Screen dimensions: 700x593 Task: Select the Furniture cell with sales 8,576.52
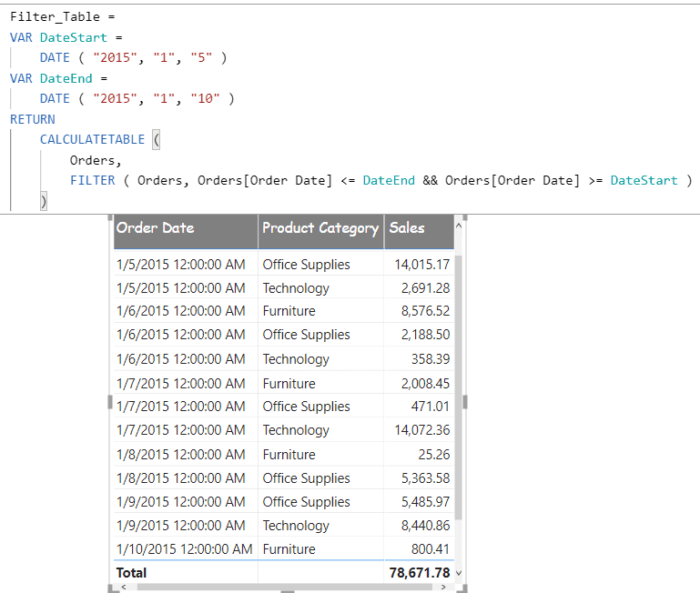click(x=289, y=311)
